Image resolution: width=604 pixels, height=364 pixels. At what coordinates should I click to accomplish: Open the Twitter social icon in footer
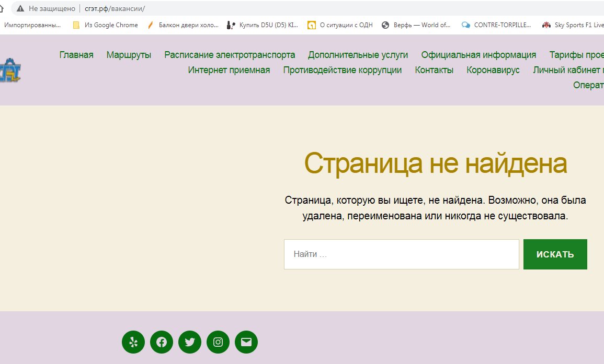[x=189, y=342]
